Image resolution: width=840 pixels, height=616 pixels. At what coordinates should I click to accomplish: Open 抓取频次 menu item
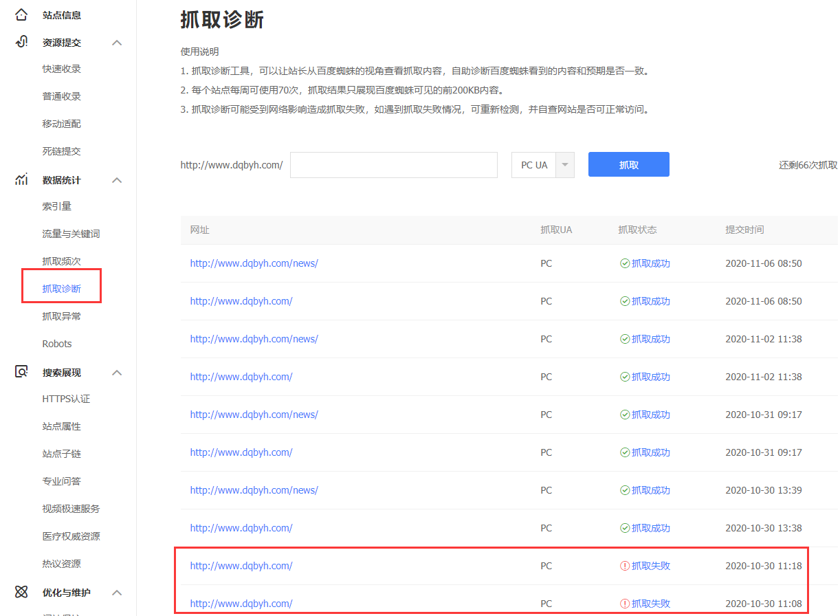click(x=62, y=261)
